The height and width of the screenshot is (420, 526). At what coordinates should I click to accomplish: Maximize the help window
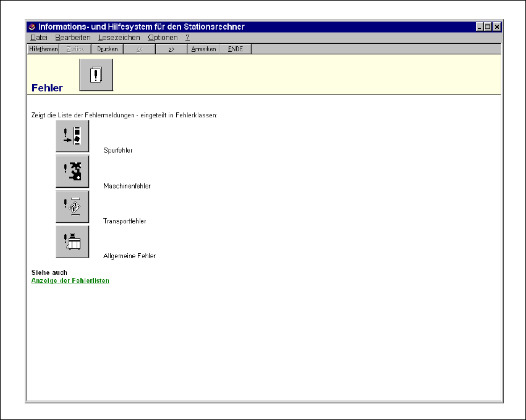pos(488,27)
